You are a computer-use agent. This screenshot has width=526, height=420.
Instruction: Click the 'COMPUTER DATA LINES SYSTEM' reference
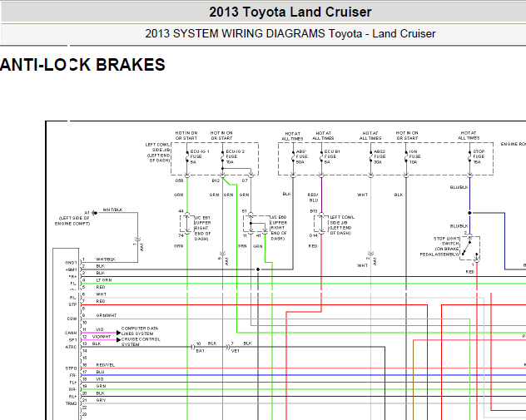point(139,331)
